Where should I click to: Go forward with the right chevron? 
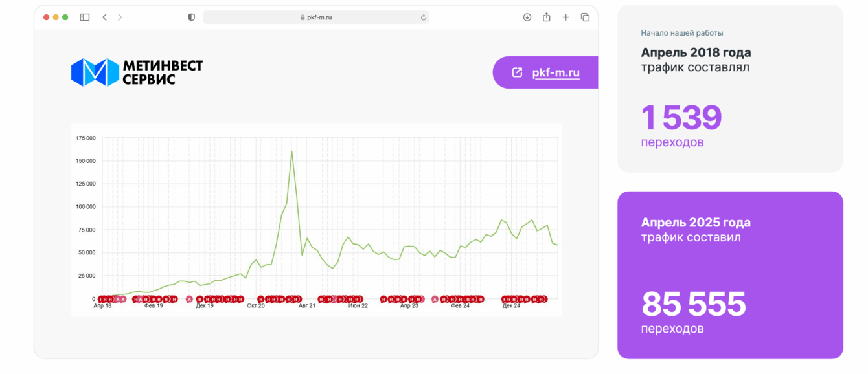[120, 17]
